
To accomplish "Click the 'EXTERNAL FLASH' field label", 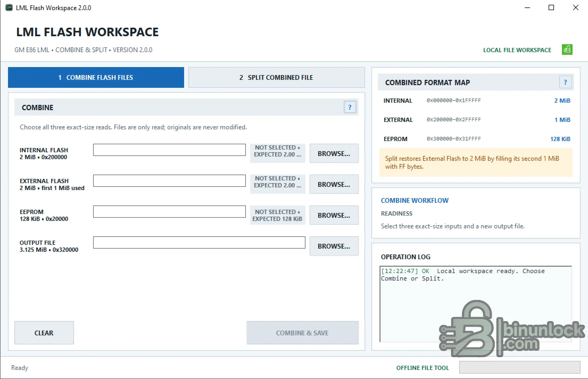I will [x=44, y=181].
